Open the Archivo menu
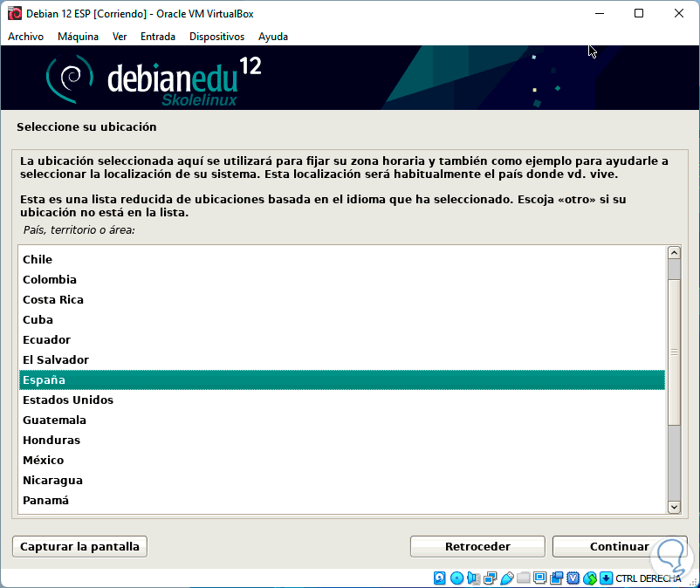This screenshot has height=588, width=700. coord(26,37)
